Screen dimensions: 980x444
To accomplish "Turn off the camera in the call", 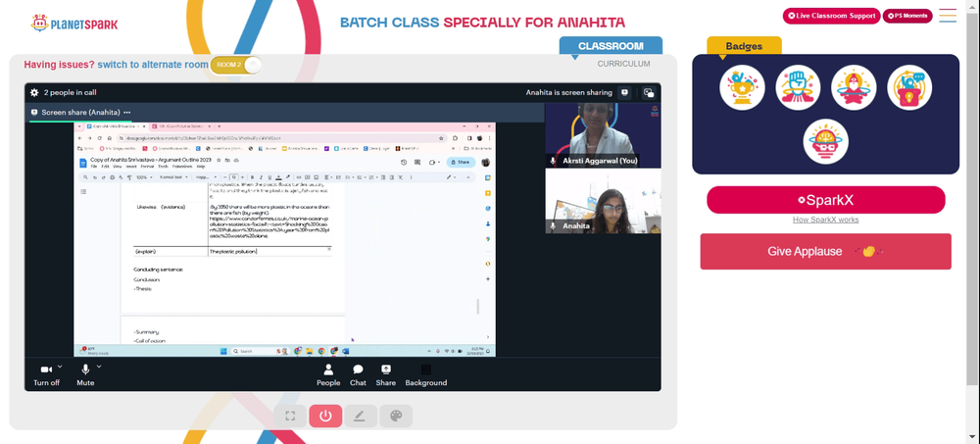I will [x=45, y=370].
